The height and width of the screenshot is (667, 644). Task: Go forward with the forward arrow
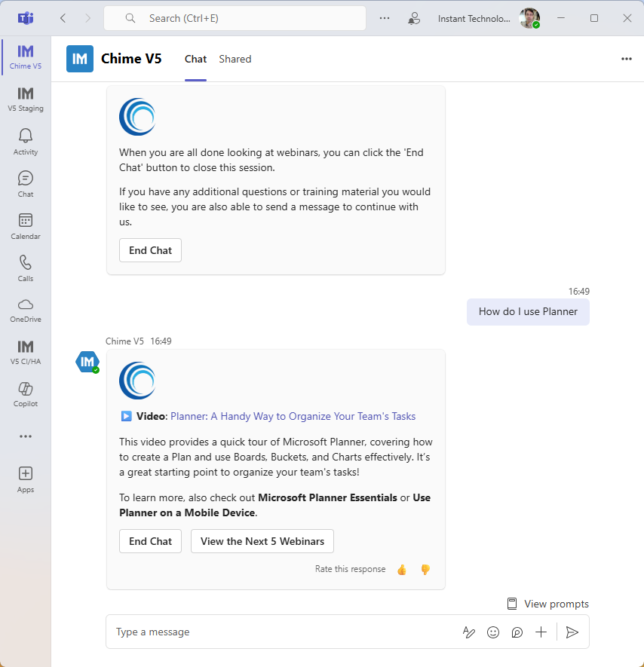(87, 18)
